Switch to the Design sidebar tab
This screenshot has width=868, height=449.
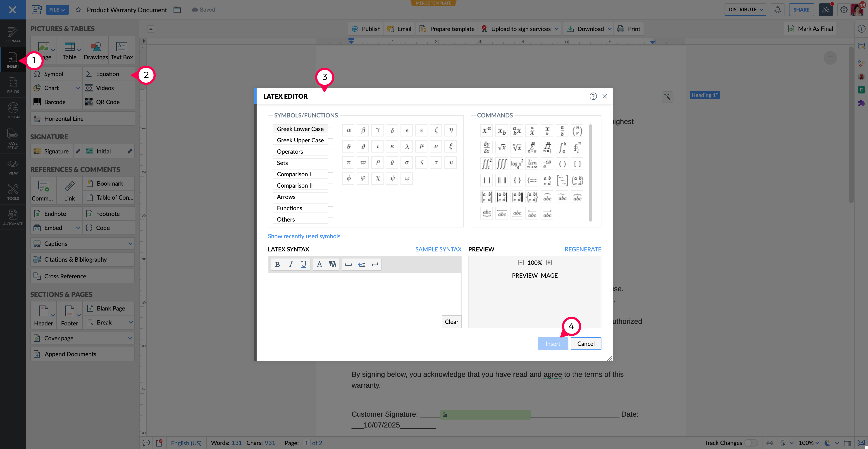(13, 111)
